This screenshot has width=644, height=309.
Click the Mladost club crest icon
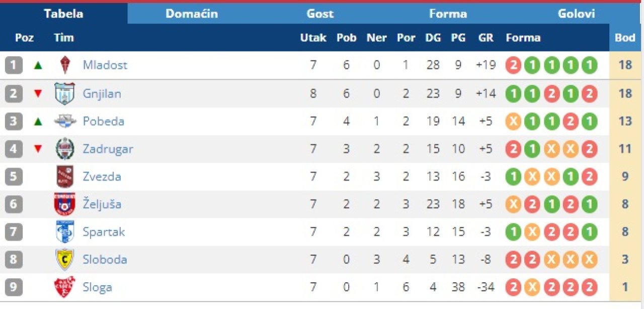(64, 65)
